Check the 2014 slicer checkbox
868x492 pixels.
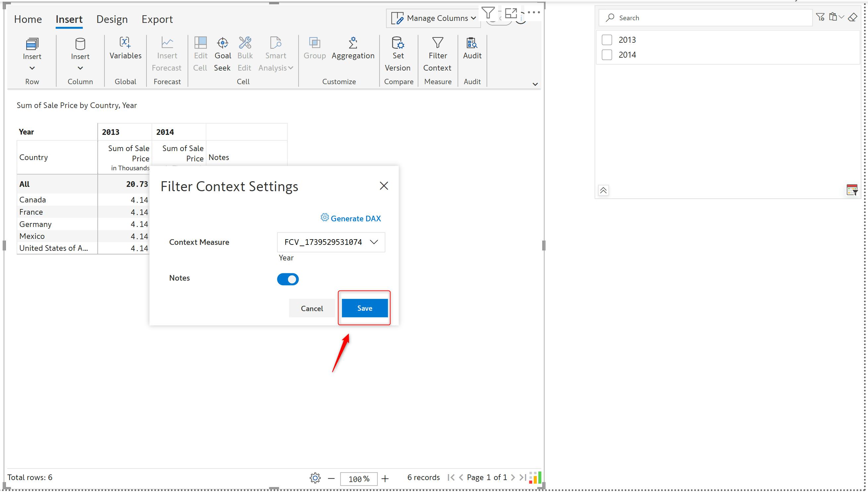pyautogui.click(x=607, y=55)
